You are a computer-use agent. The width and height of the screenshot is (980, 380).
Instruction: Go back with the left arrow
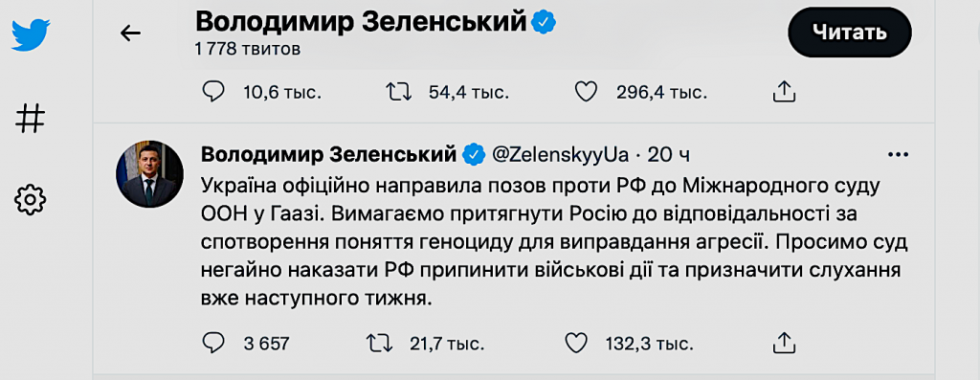tap(130, 34)
